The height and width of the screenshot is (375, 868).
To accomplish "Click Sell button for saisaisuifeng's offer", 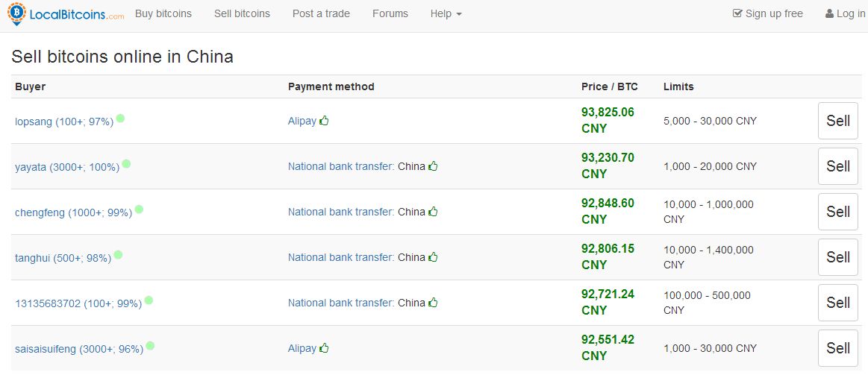I will [x=838, y=348].
